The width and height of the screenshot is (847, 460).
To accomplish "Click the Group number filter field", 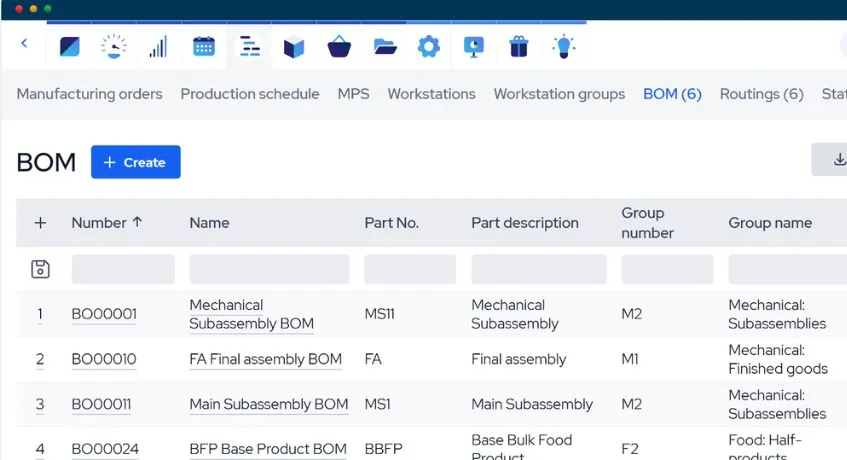I will click(667, 269).
